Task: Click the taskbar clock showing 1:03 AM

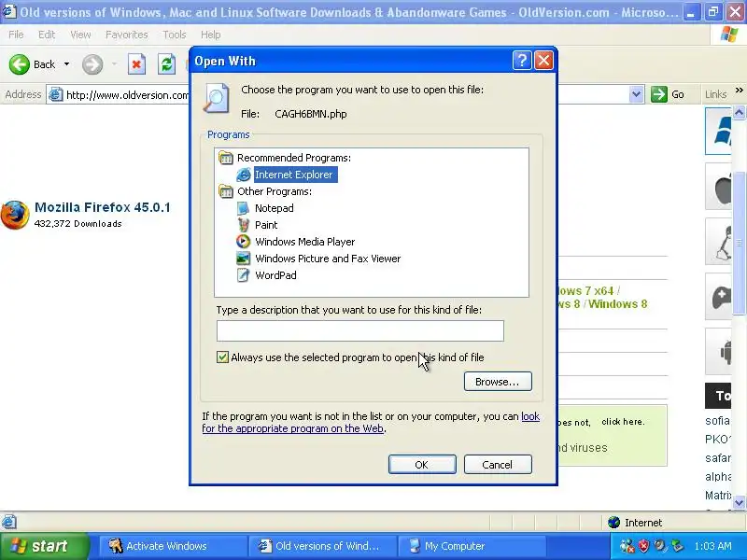Action: coord(712,546)
